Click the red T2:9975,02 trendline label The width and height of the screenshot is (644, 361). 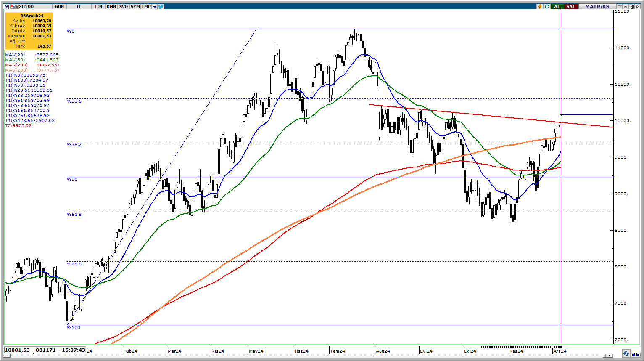pos(18,126)
